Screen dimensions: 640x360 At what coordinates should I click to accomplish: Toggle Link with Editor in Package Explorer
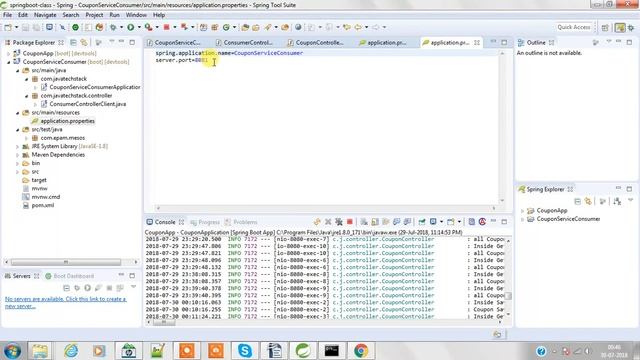click(84, 42)
